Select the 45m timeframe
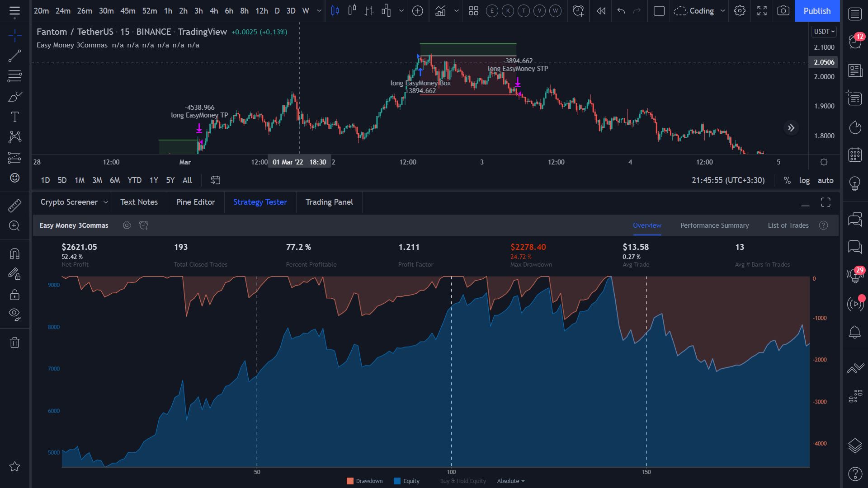Image resolution: width=868 pixels, height=488 pixels. click(x=128, y=11)
